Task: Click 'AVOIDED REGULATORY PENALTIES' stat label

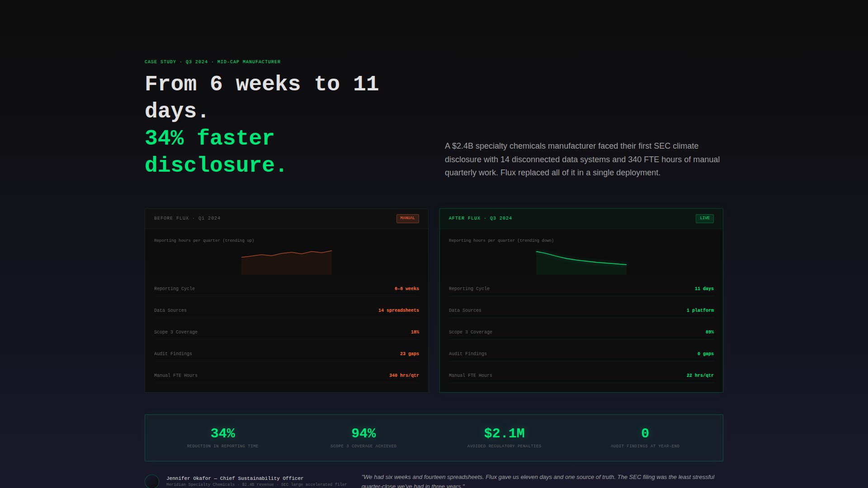Action: click(505, 446)
